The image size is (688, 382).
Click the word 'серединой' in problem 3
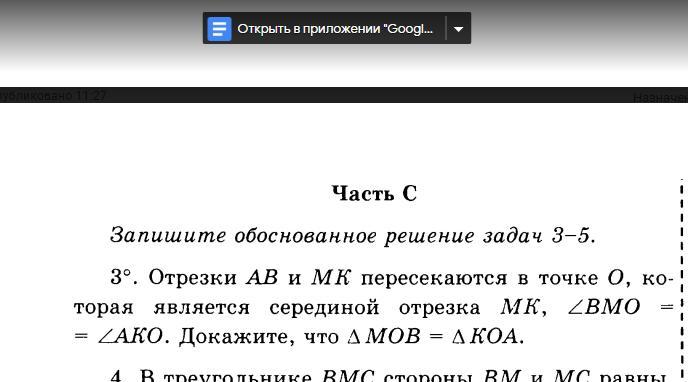(324, 307)
